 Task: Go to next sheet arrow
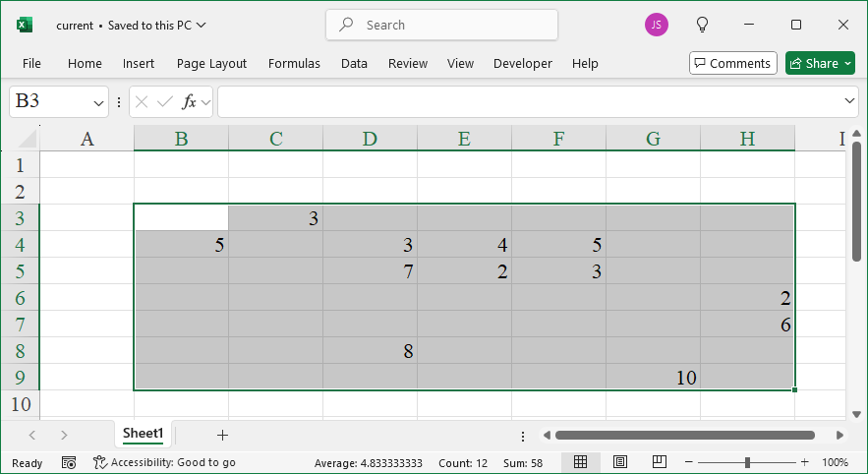[64, 436]
